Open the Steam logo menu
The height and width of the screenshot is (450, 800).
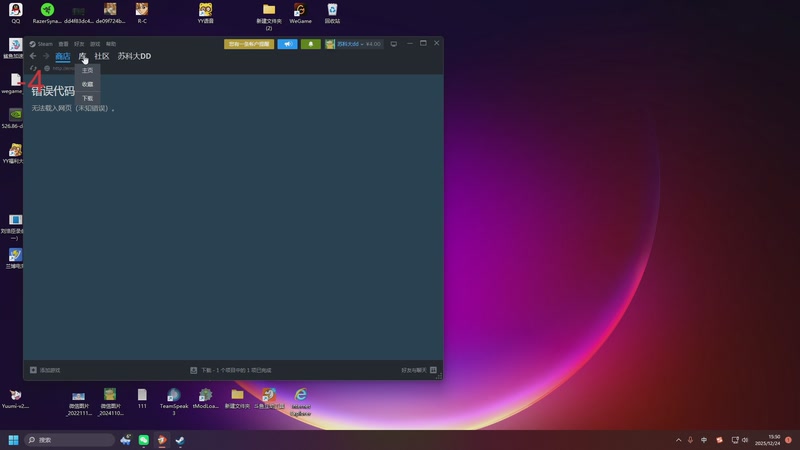tap(41, 44)
